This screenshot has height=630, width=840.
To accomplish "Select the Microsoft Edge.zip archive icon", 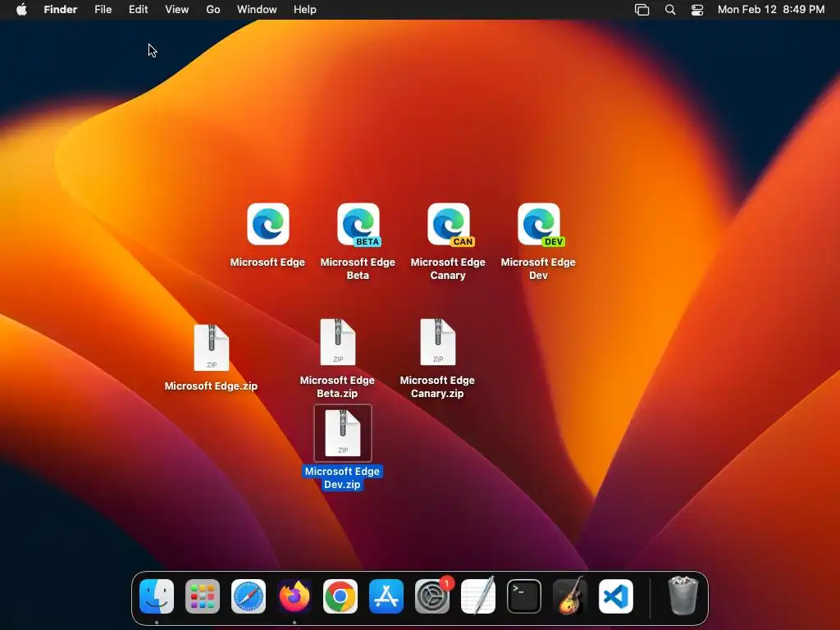I will (212, 348).
